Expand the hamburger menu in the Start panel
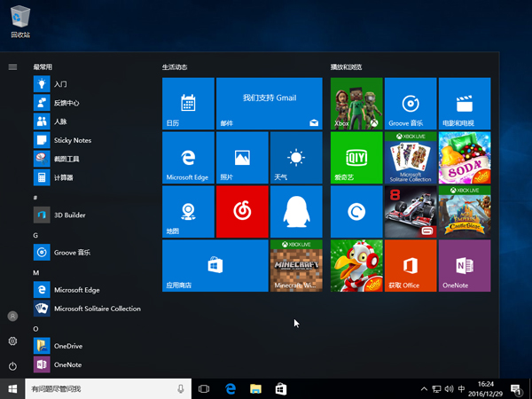The image size is (532, 399). tap(12, 66)
